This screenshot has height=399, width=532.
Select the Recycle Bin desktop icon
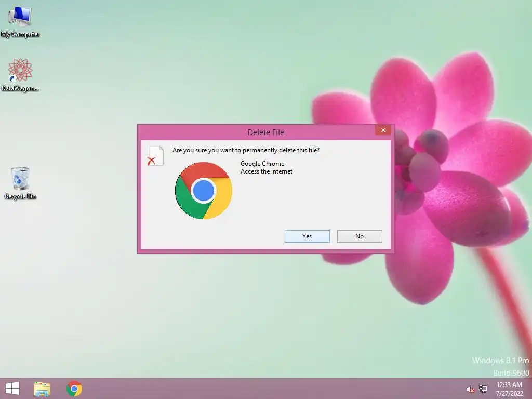[x=20, y=183]
